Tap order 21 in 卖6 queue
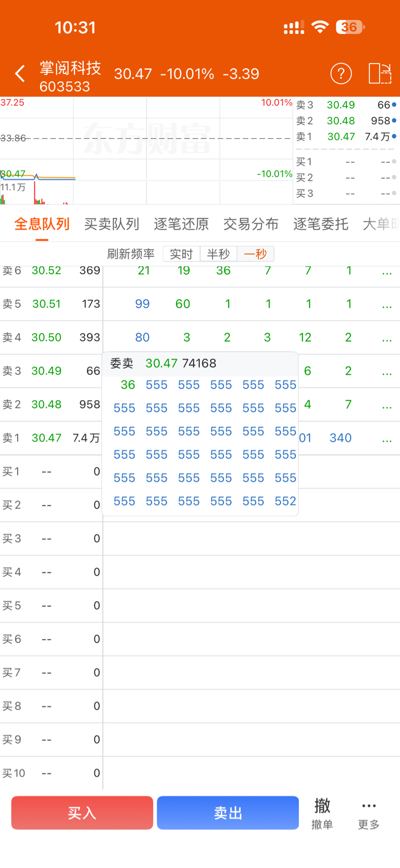This screenshot has width=400, height=868. 144,271
